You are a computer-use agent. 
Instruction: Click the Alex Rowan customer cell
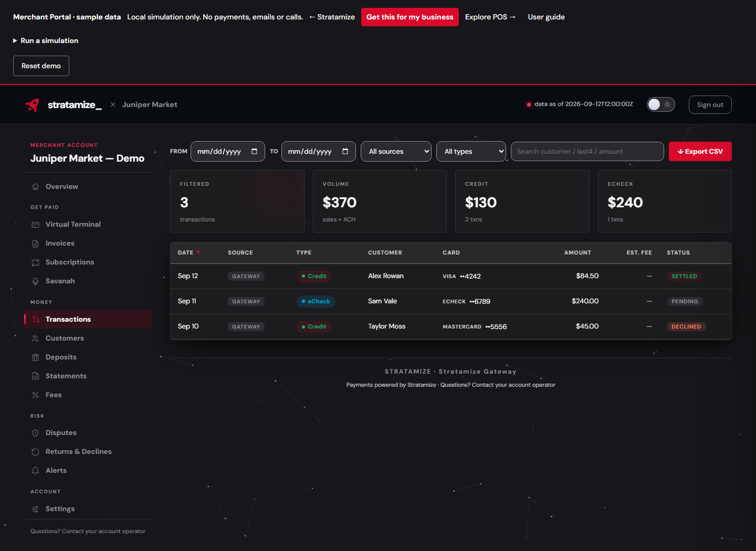tap(386, 276)
